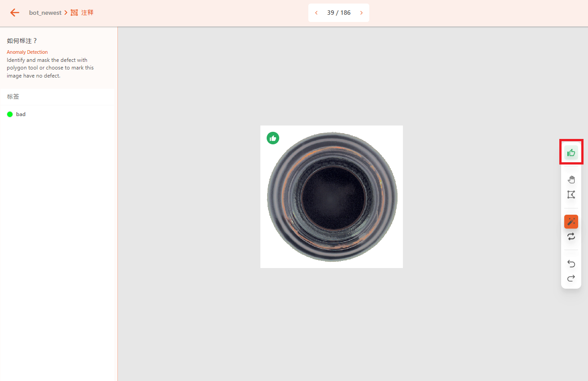Open the bot_newest breadcrumb link

45,13
